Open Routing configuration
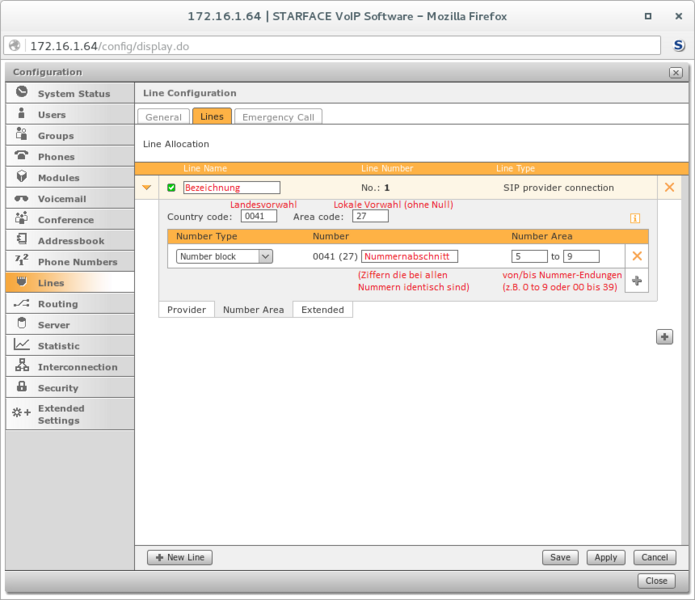The width and height of the screenshot is (695, 600). (x=70, y=304)
